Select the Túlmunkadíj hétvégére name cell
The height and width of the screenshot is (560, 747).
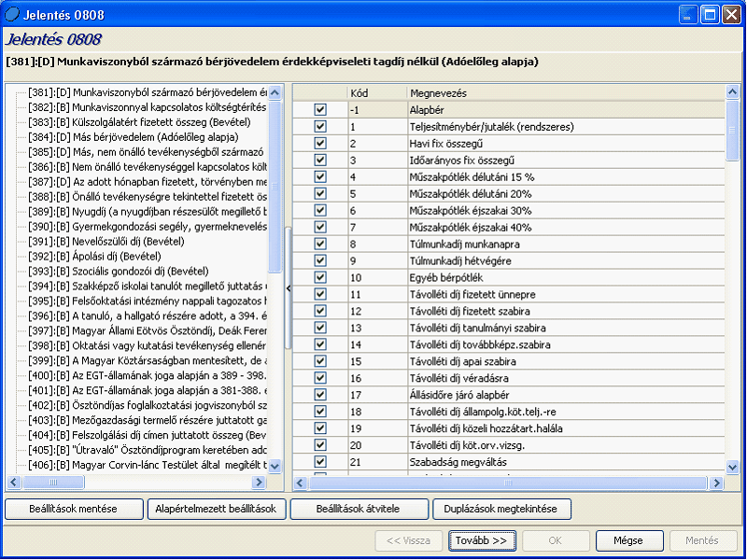(x=566, y=261)
